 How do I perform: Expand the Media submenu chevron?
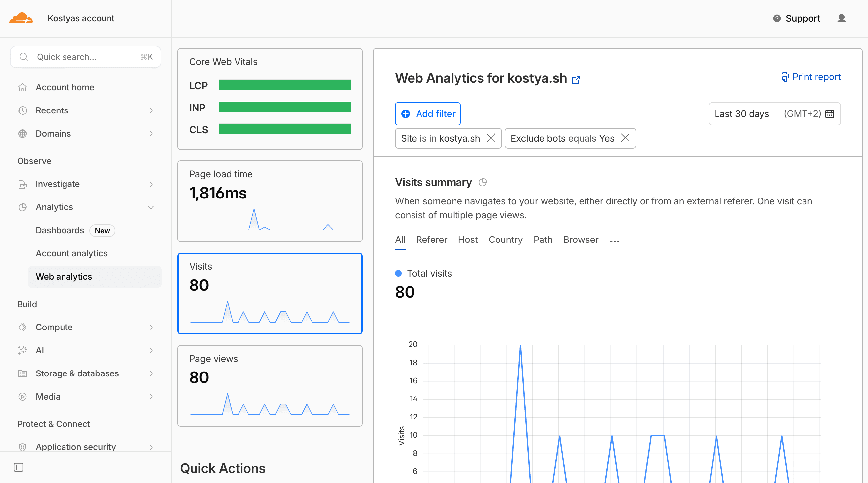[x=151, y=397]
